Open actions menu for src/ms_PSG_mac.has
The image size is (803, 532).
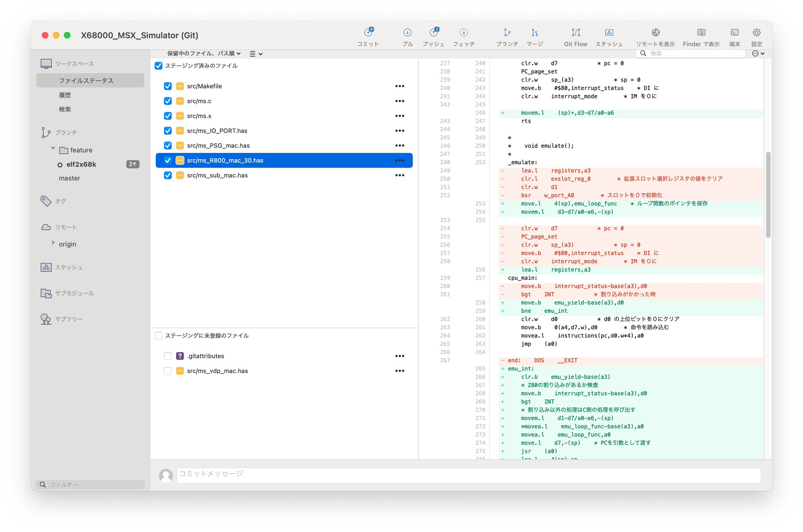pyautogui.click(x=400, y=145)
